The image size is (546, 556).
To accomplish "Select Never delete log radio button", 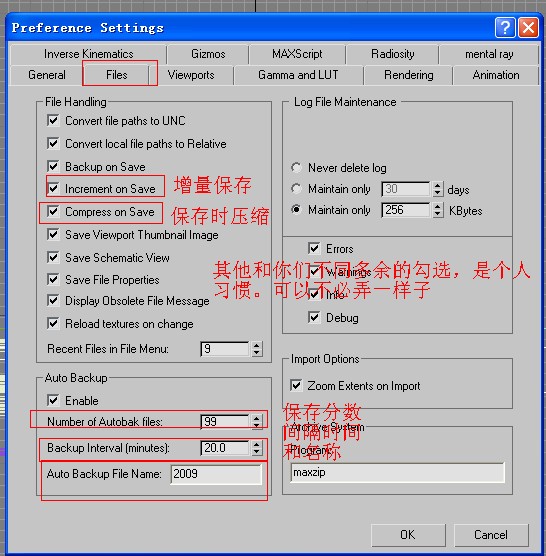I will click(x=296, y=167).
